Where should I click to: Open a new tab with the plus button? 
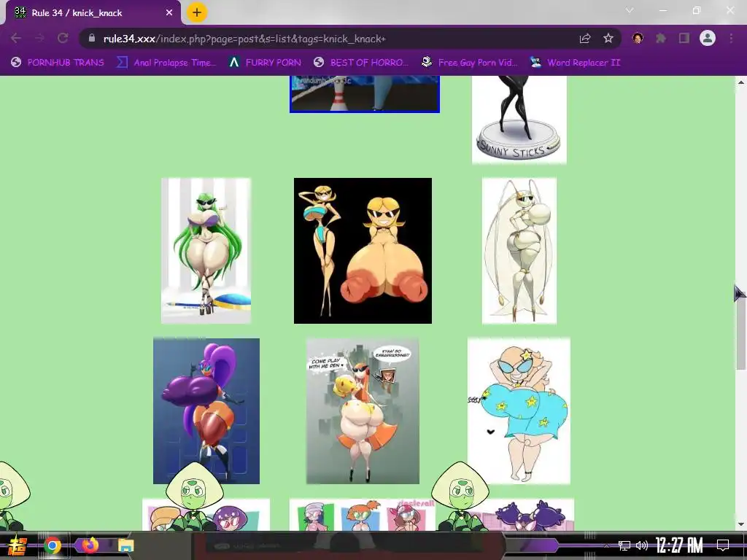(x=197, y=12)
